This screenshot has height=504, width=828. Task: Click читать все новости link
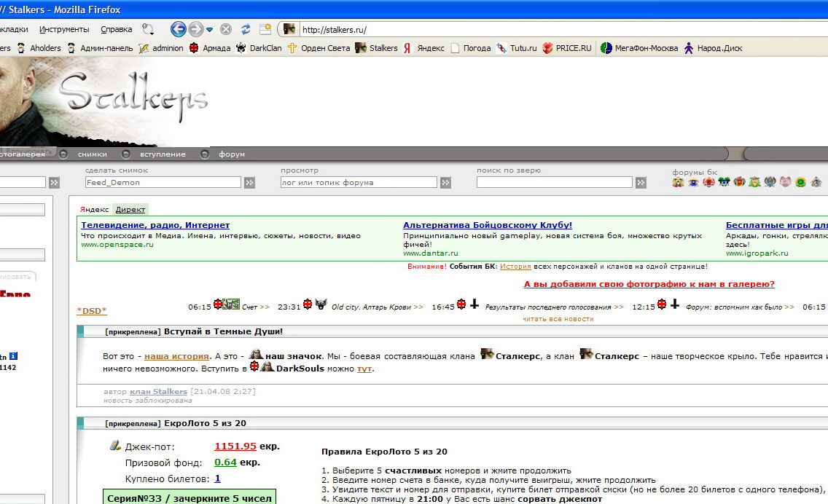click(558, 319)
